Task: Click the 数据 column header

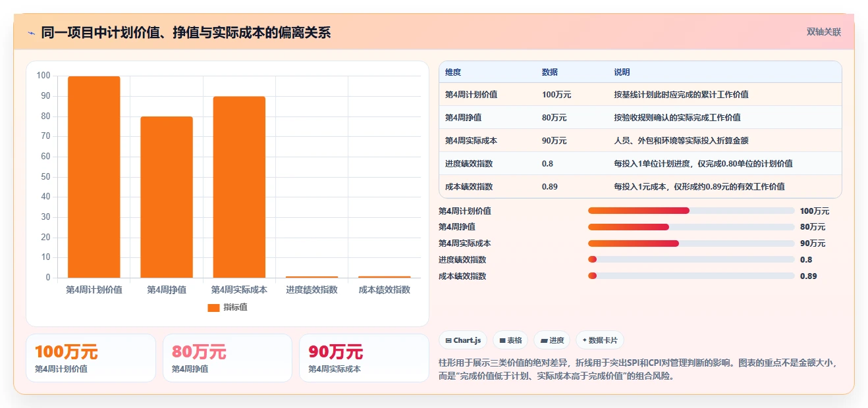Action: 550,72
